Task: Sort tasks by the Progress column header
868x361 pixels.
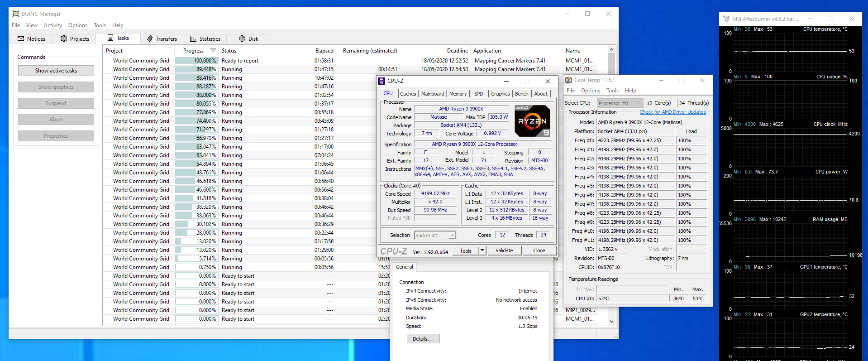Action: (x=196, y=51)
